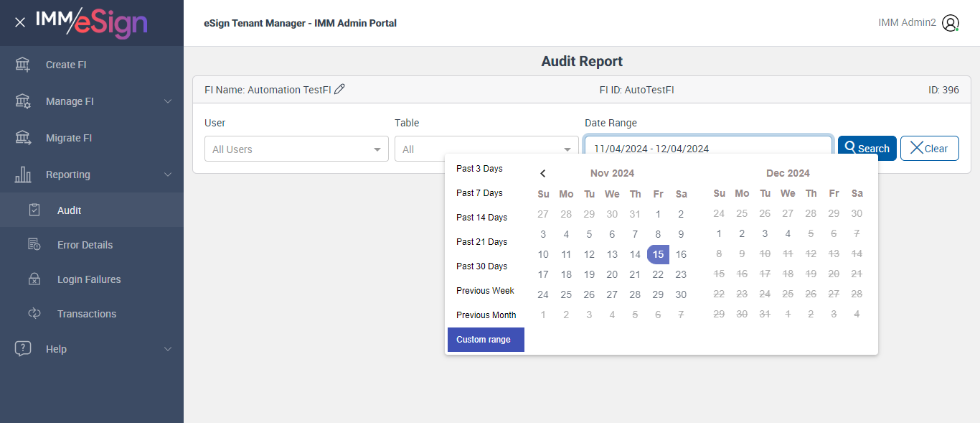Click the Date Range input field
980x423 pixels.
pos(707,149)
